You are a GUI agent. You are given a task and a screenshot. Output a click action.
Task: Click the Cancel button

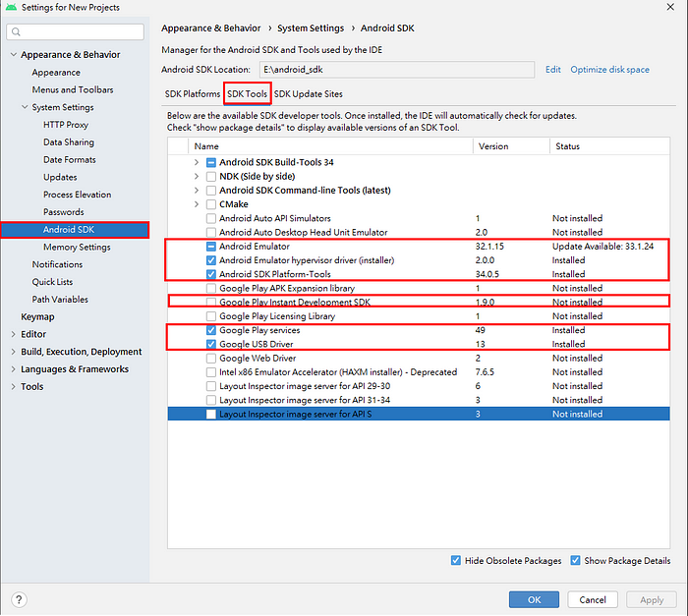click(593, 599)
